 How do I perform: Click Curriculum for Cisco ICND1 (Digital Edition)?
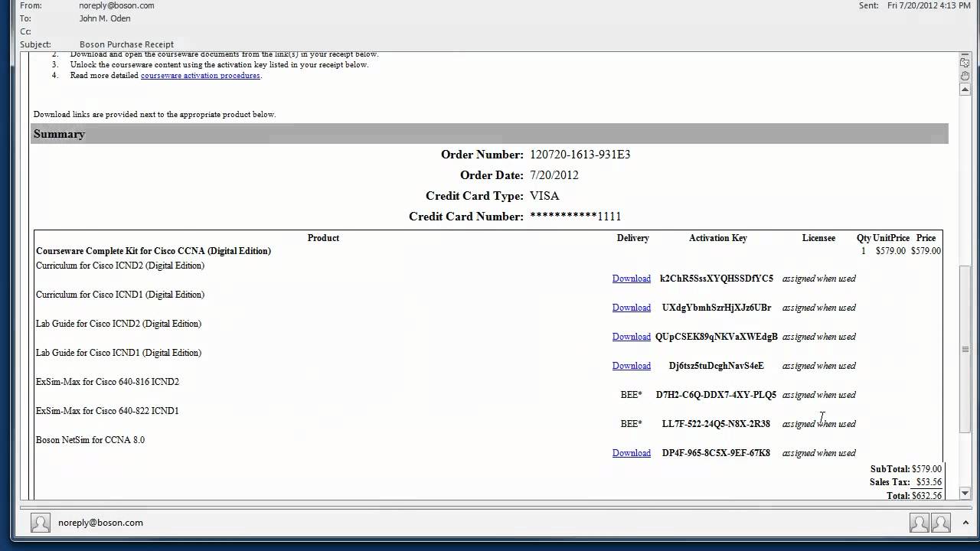(120, 295)
